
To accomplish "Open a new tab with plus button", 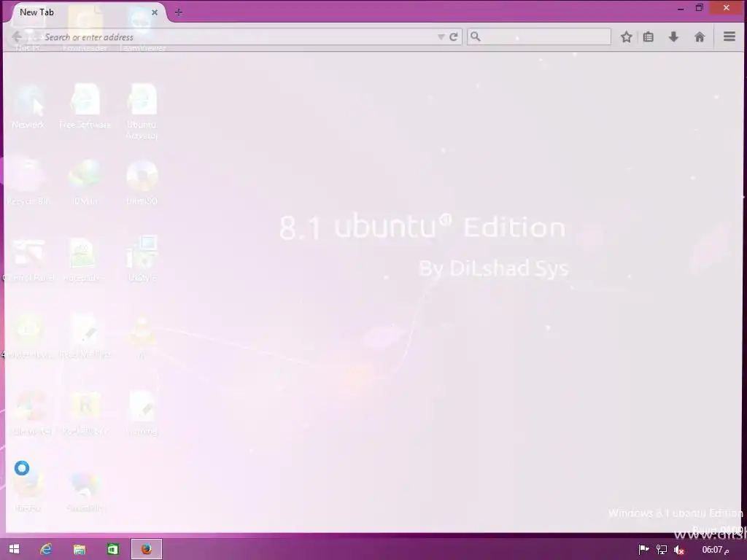I will point(178,12).
